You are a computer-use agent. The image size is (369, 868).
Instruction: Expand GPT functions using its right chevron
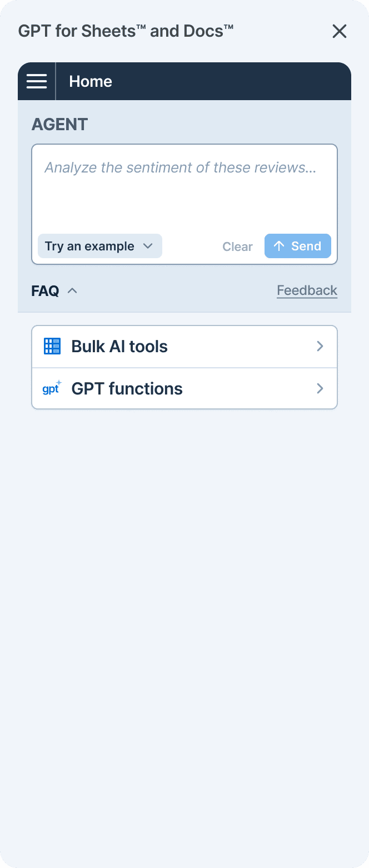[320, 388]
